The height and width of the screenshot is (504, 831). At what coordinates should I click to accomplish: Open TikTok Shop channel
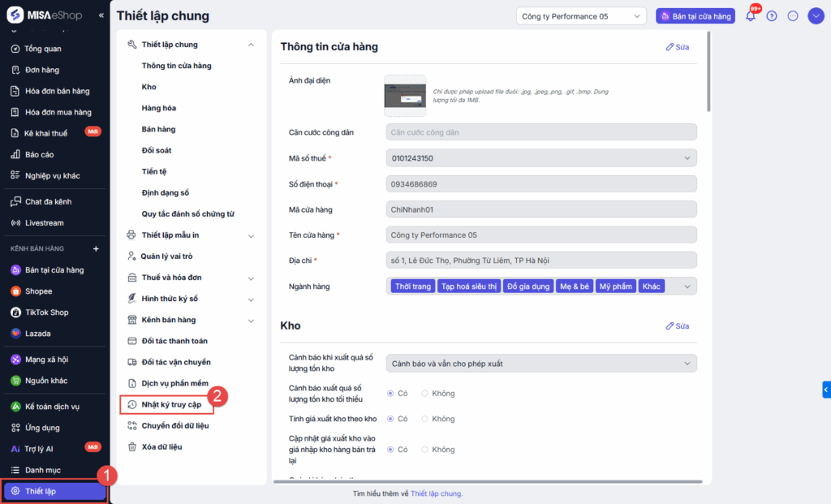pyautogui.click(x=46, y=312)
